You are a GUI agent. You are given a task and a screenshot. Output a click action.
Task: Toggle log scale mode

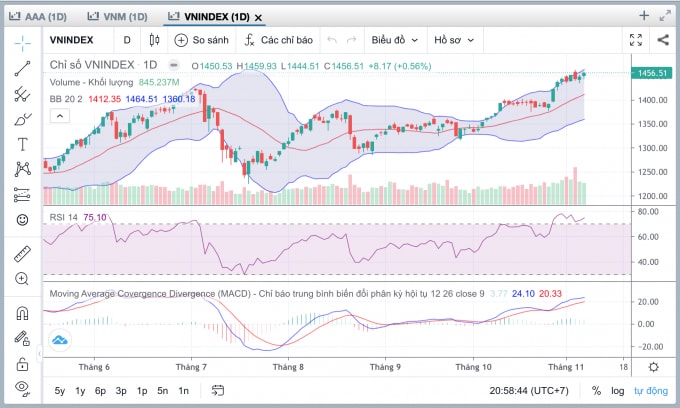pos(618,391)
